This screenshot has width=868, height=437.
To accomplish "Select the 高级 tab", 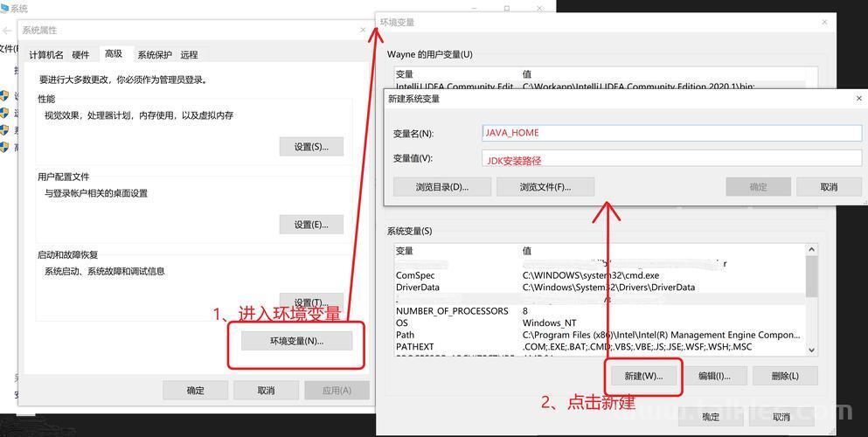I will tap(114, 53).
